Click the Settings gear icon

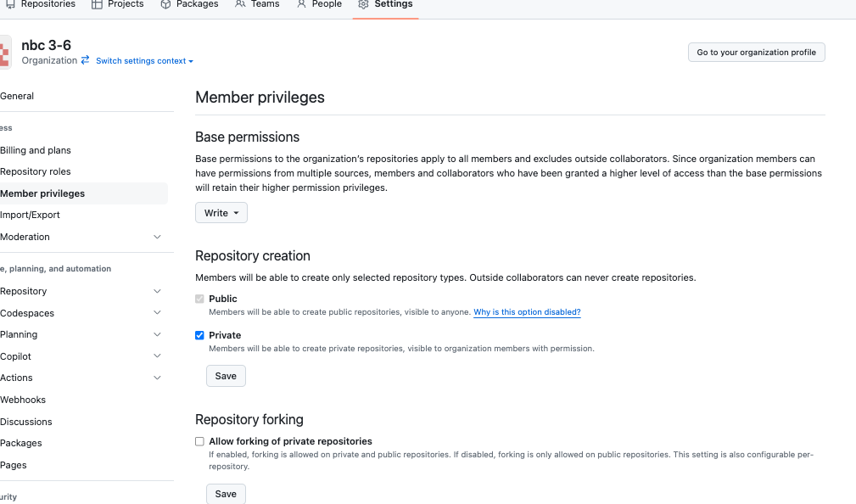point(364,4)
